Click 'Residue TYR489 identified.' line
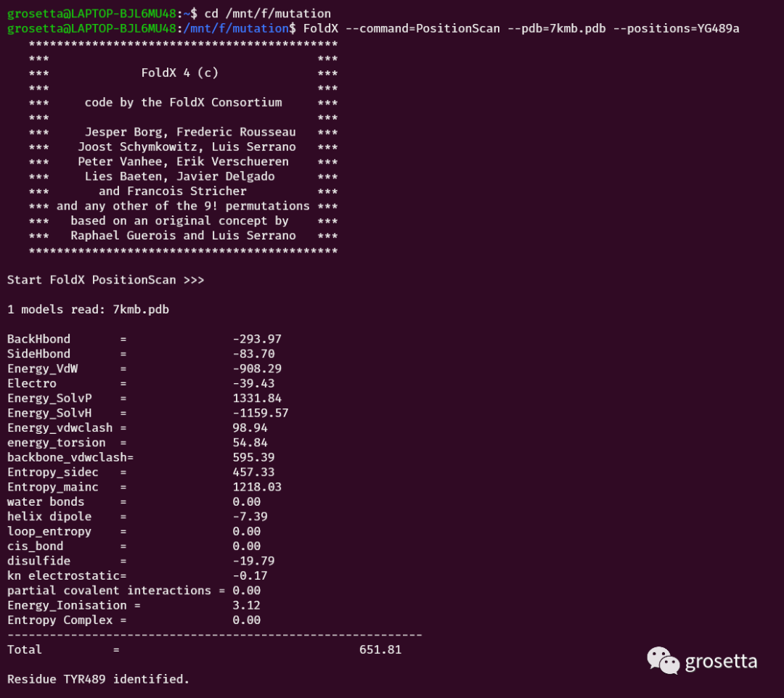Viewport: 784px width, 698px height. 99,680
